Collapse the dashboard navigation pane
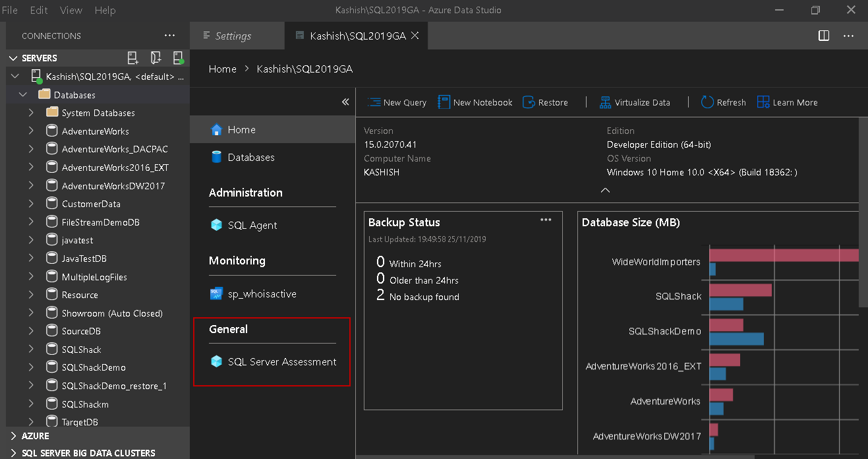Viewport: 868px width, 459px height. 345,102
